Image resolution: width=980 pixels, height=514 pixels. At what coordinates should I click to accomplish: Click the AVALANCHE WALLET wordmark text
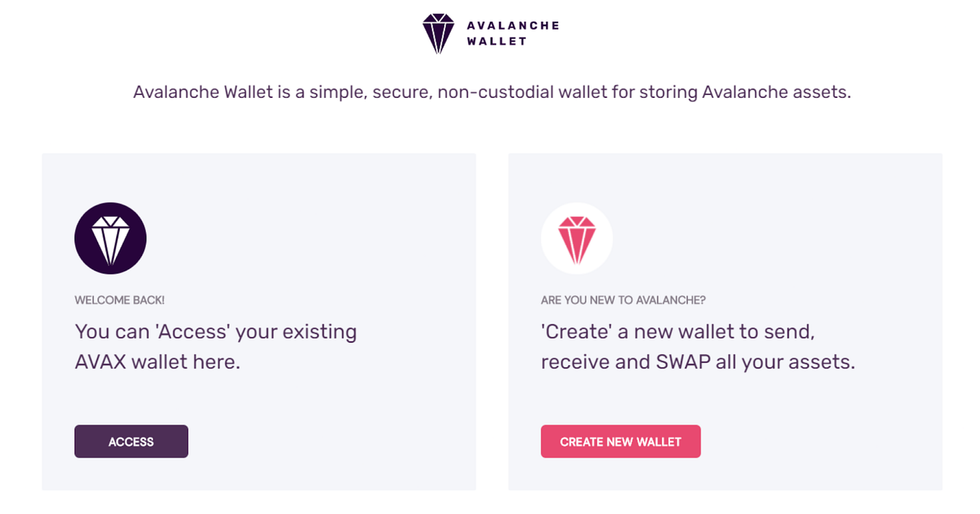point(512,31)
